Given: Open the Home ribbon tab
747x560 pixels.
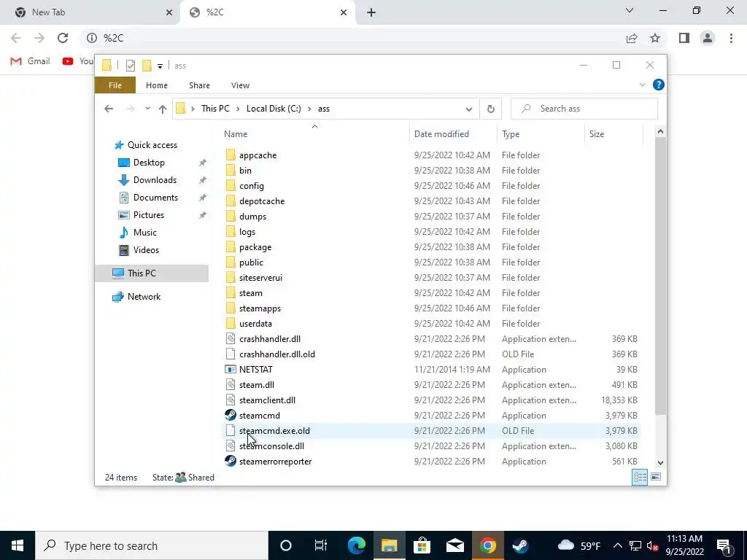Looking at the screenshot, I should (157, 85).
